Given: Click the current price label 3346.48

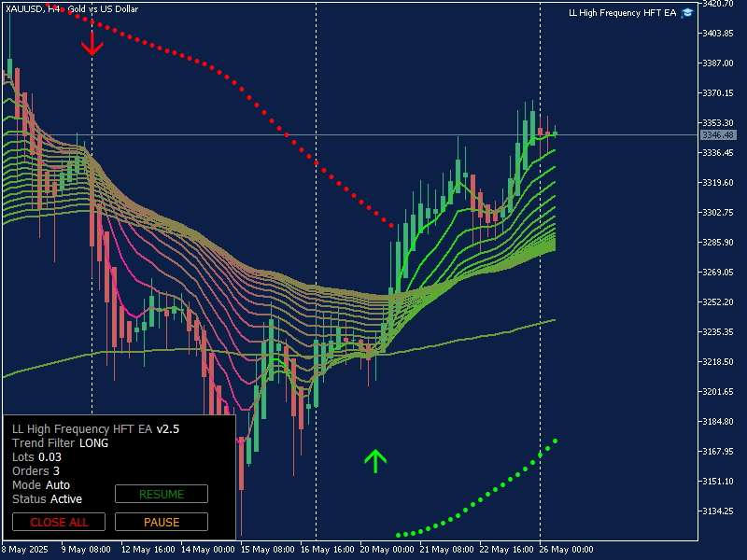Looking at the screenshot, I should (718, 135).
